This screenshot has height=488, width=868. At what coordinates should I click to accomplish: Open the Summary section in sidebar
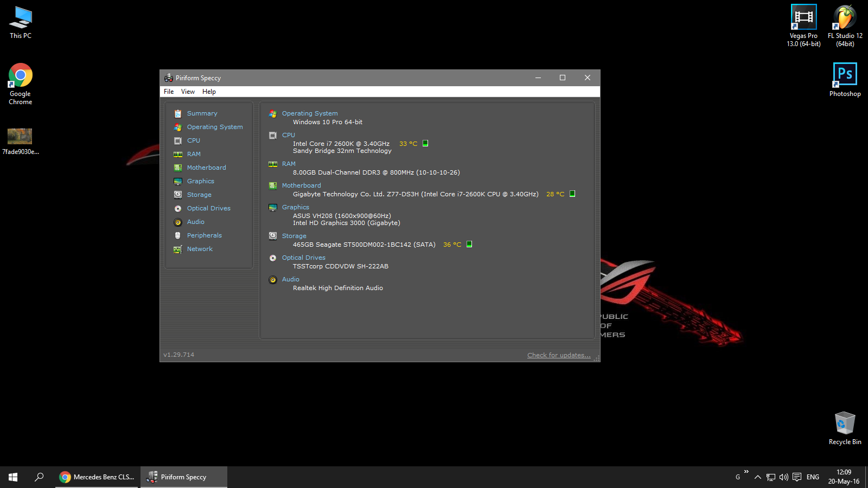(202, 113)
